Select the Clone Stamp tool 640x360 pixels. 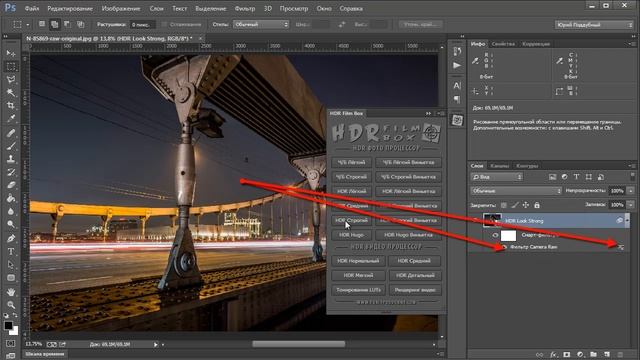pyautogui.click(x=11, y=159)
